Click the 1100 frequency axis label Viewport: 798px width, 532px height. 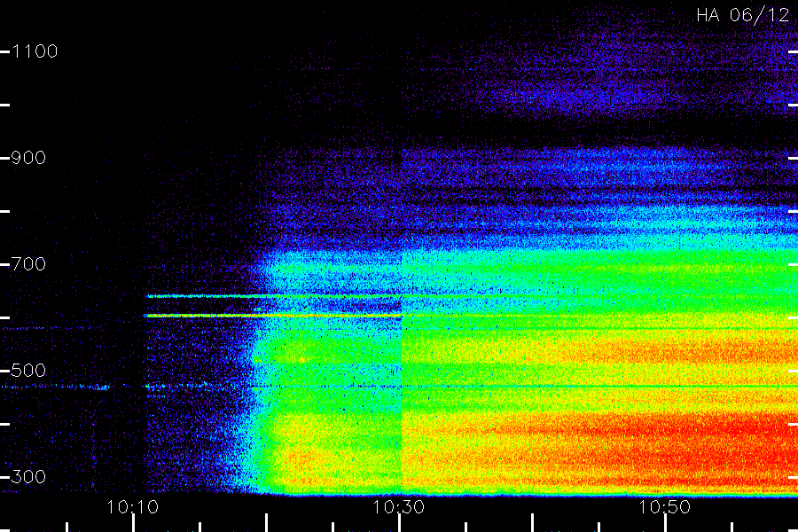click(35, 51)
